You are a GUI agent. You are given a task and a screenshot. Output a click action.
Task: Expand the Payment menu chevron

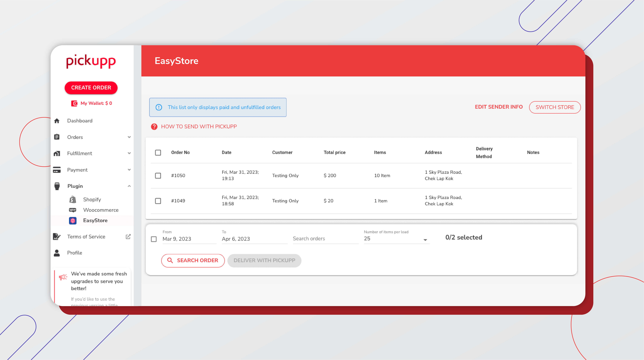[129, 170]
